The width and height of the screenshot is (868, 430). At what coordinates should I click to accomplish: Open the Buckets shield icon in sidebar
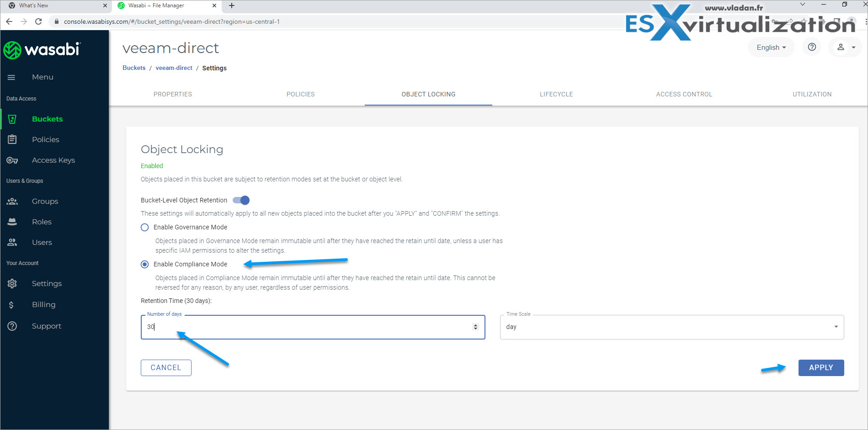tap(12, 119)
